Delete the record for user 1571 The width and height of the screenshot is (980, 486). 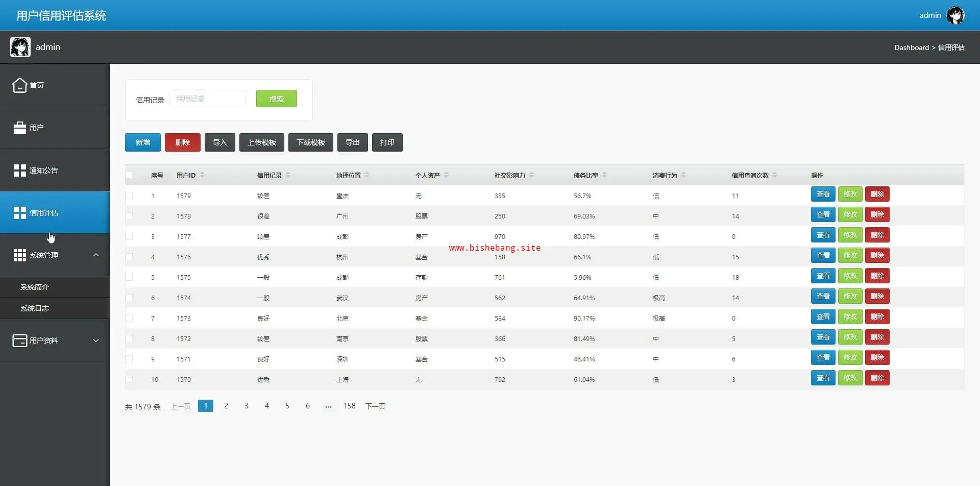click(877, 357)
